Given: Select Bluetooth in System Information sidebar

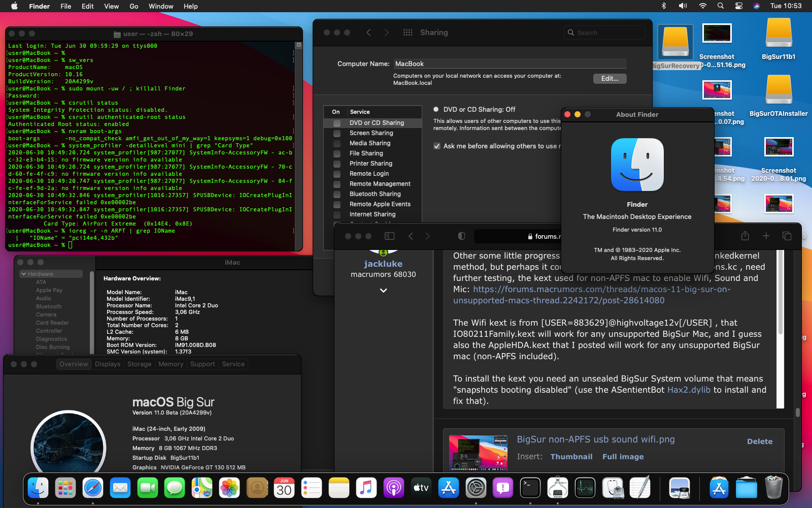Looking at the screenshot, I should [49, 306].
